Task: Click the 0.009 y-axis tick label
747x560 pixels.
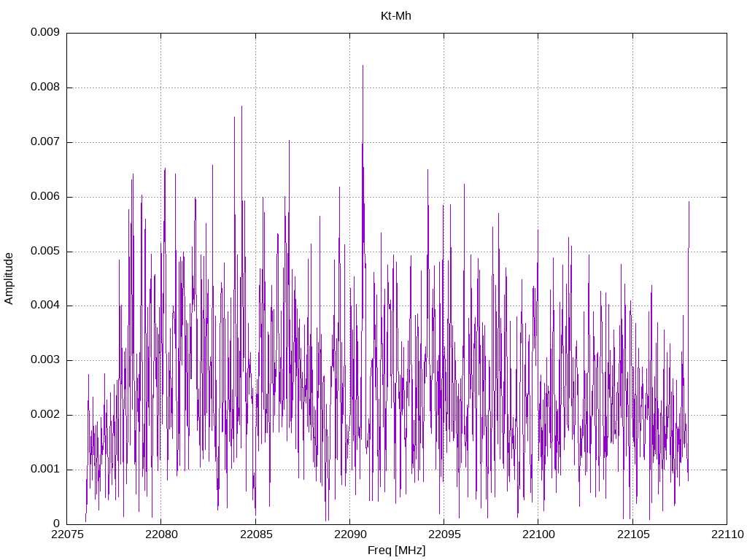Action: click(x=44, y=33)
